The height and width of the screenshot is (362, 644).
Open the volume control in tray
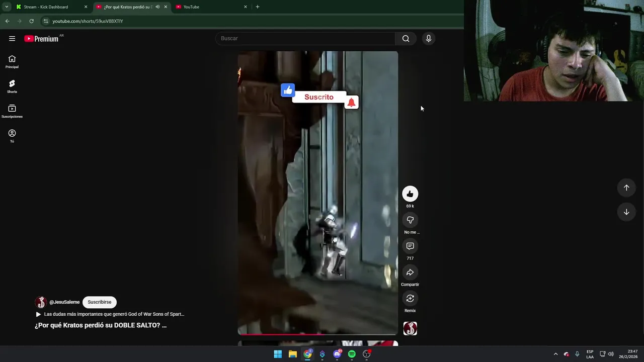click(611, 354)
